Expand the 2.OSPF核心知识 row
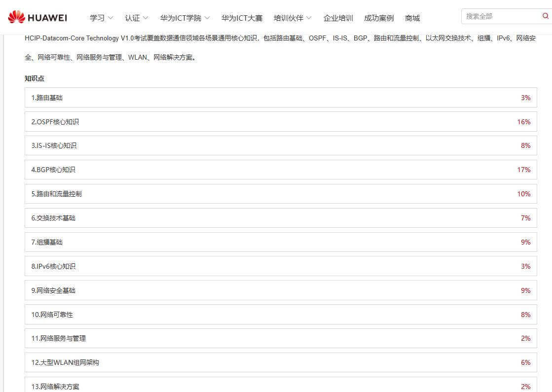The width and height of the screenshot is (552, 392). click(281, 122)
